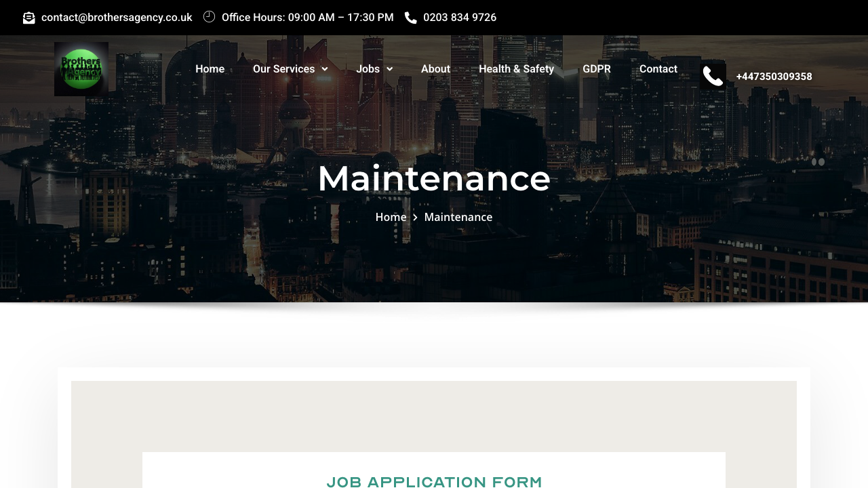Navigate to Health & Safety
This screenshot has height=488, width=868.
point(516,68)
